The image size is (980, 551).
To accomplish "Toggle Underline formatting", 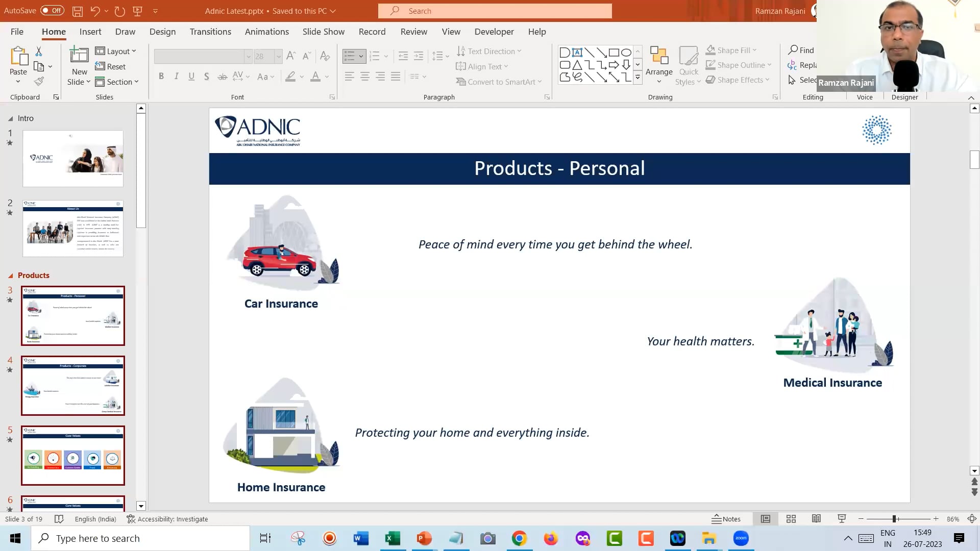I will (x=191, y=77).
